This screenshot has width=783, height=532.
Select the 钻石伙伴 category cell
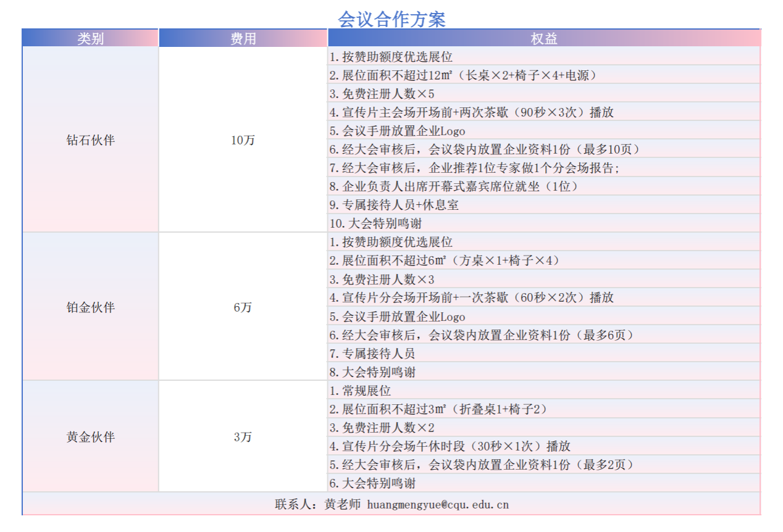[x=90, y=140]
